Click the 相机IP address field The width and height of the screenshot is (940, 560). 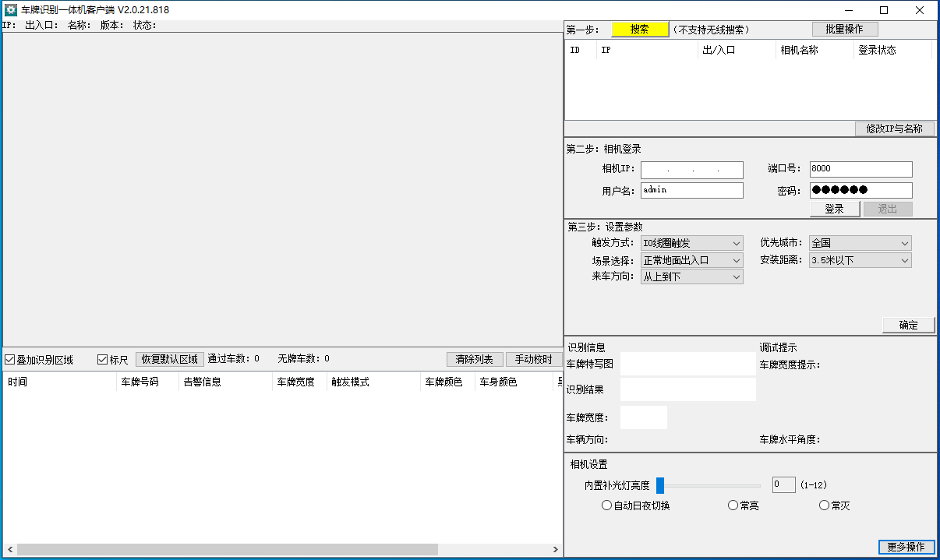[x=692, y=170]
